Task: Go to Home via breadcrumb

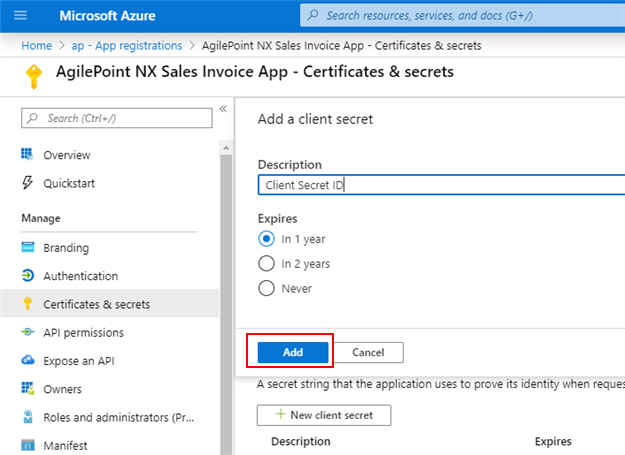Action: coord(37,45)
